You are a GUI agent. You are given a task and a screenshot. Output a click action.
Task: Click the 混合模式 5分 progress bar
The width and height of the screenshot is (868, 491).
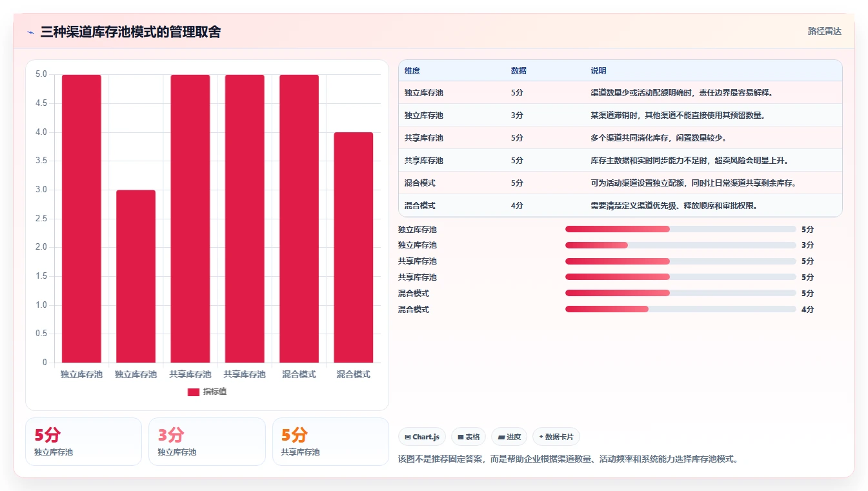click(681, 293)
